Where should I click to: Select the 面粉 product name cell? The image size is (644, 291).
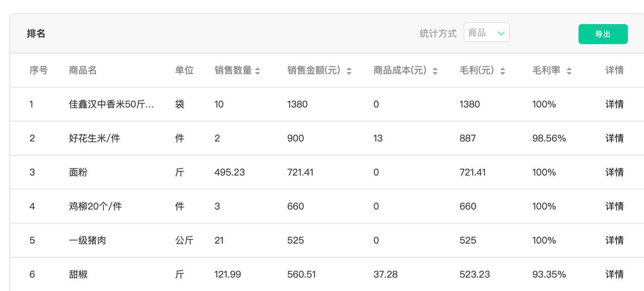point(78,172)
